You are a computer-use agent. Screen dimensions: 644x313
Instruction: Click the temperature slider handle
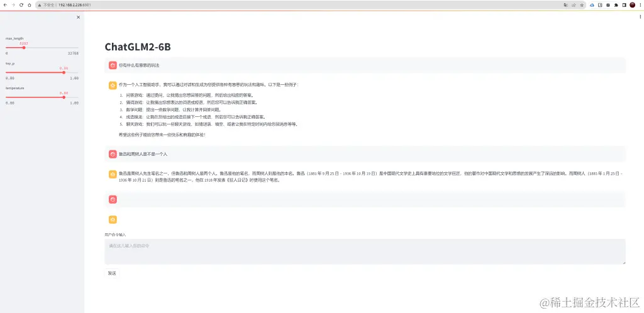click(x=64, y=97)
